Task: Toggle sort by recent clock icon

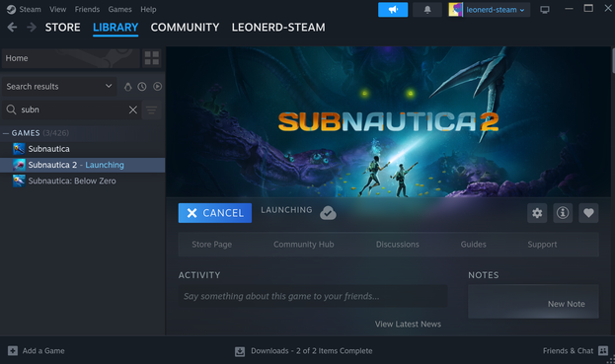Action: click(x=142, y=87)
